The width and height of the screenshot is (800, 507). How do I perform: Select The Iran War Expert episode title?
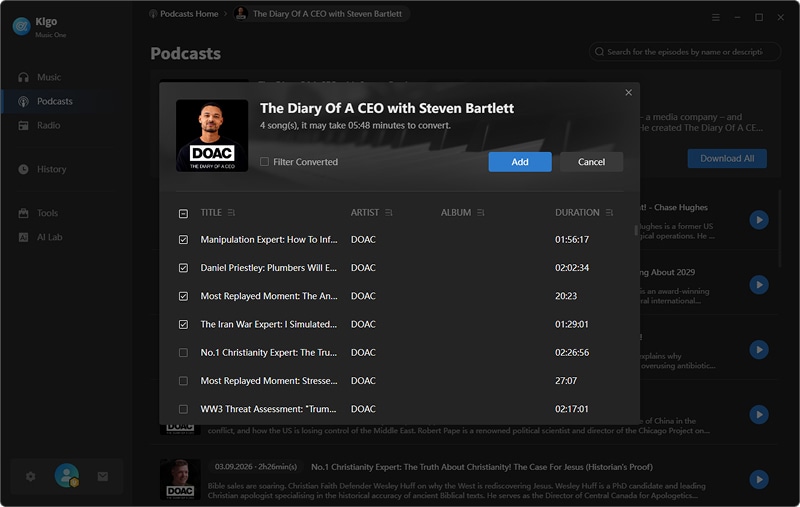pyautogui.click(x=268, y=324)
